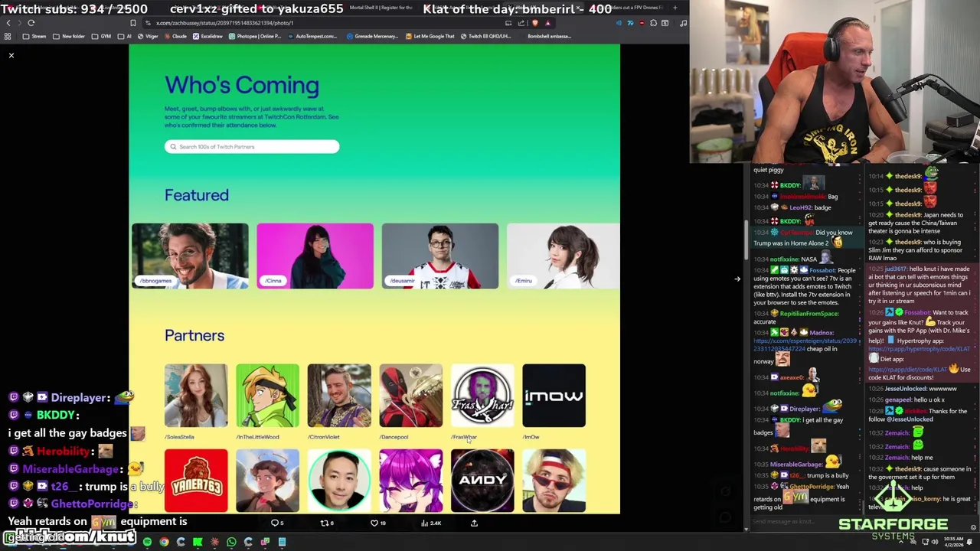Click the share icon in the address bar

click(521, 23)
